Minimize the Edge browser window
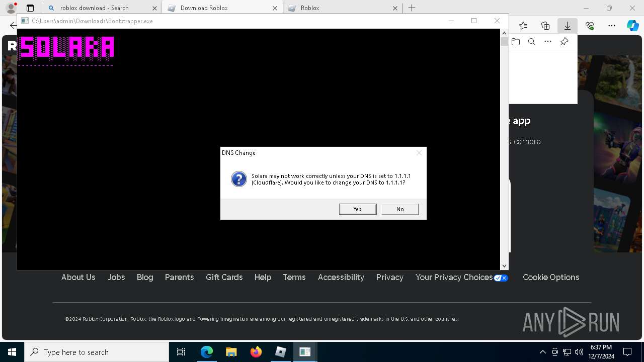This screenshot has width=644, height=362. (586, 8)
